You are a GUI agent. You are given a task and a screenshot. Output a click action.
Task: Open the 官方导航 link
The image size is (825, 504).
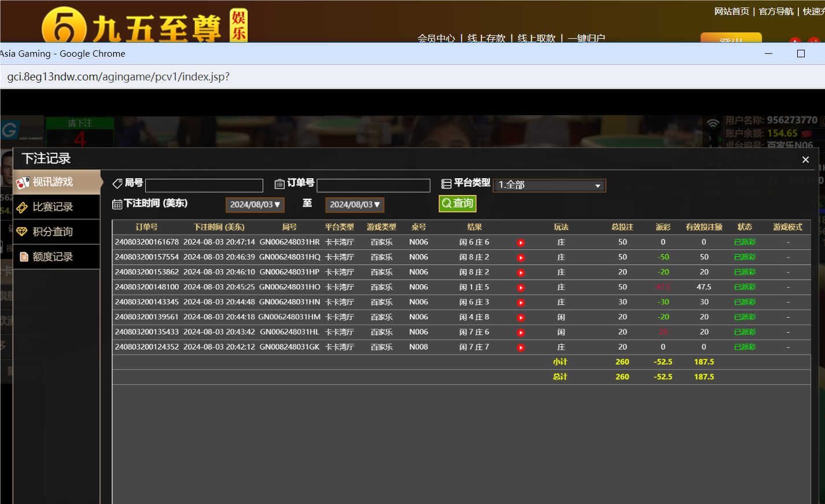pos(776,11)
